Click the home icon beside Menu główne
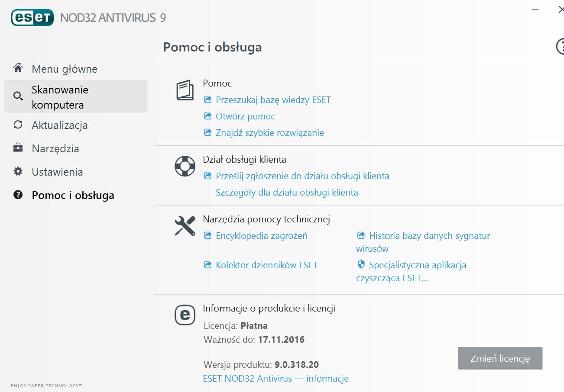The width and height of the screenshot is (564, 392). 18,68
